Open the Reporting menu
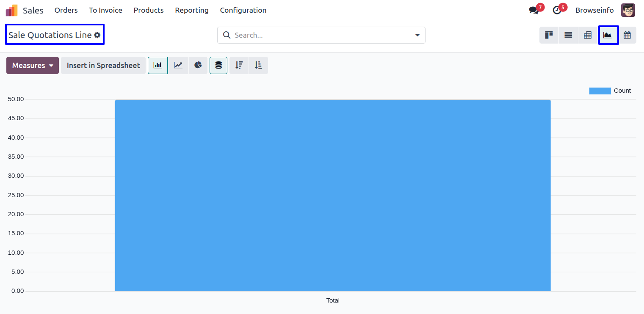The width and height of the screenshot is (644, 314). pos(192,10)
